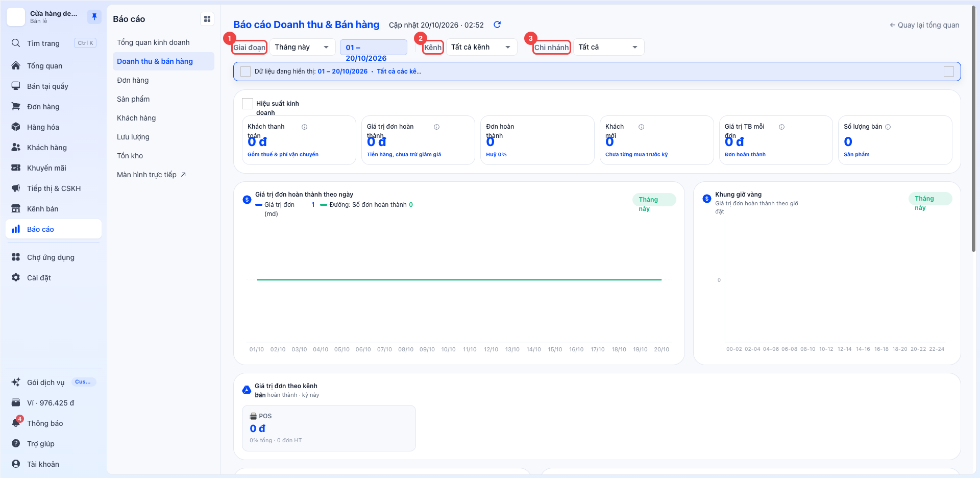The image size is (980, 478).
Task: Open Cài đặt gear in sidebar
Action: point(16,277)
